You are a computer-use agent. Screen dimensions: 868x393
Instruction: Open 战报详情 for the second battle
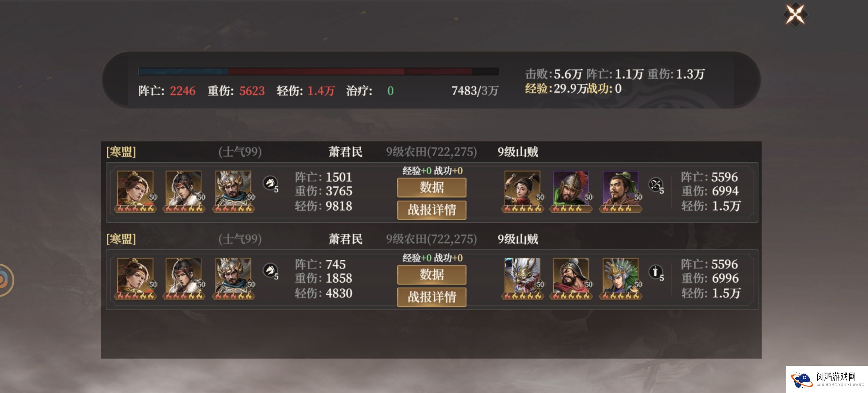tap(432, 297)
